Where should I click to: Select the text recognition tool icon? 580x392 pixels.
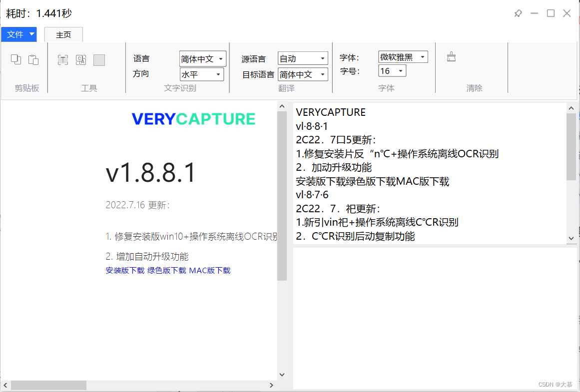[63, 59]
